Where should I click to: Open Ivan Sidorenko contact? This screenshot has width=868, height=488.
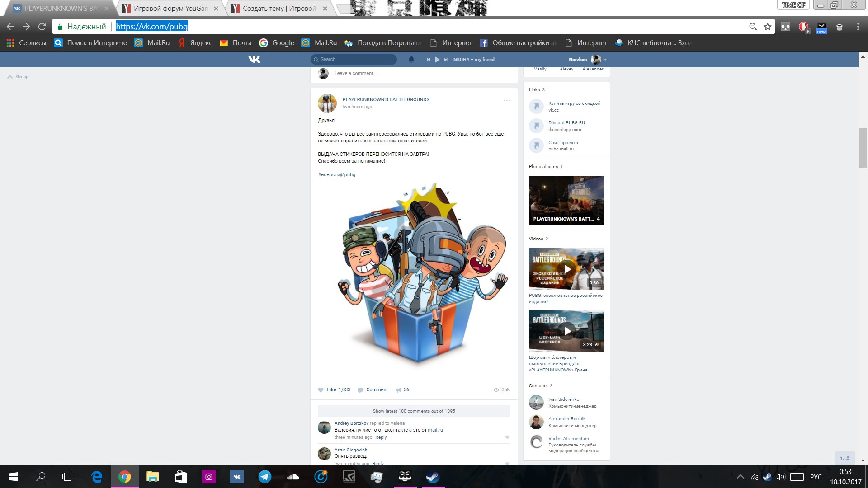tap(563, 399)
